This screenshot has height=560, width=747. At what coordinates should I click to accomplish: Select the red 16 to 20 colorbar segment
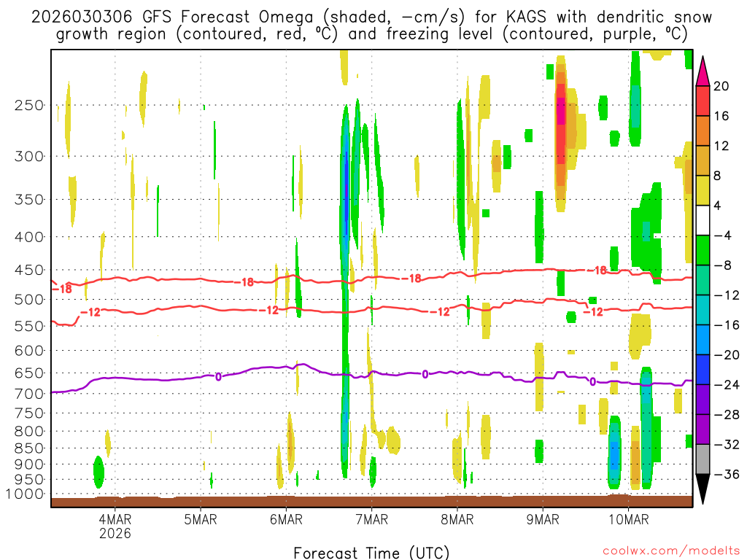coord(703,101)
